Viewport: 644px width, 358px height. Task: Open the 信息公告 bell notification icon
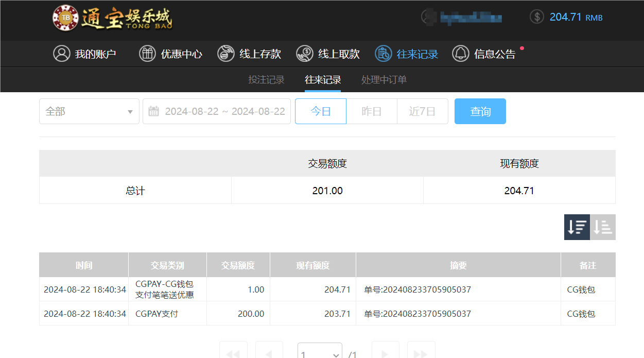coord(461,54)
